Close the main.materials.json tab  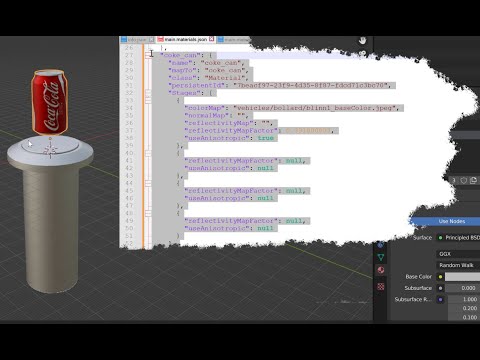(211, 39)
